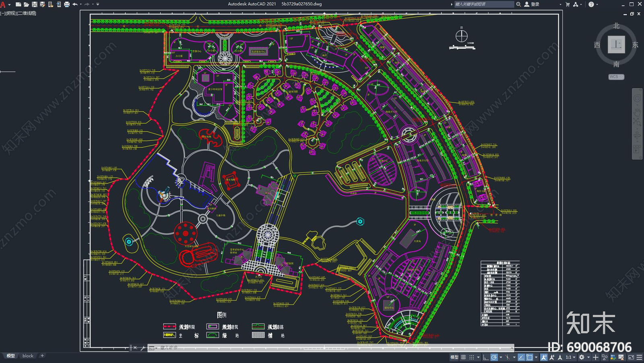This screenshot has height=363, width=644.
Task: Click the keyword search input field
Action: pyautogui.click(x=484, y=4)
